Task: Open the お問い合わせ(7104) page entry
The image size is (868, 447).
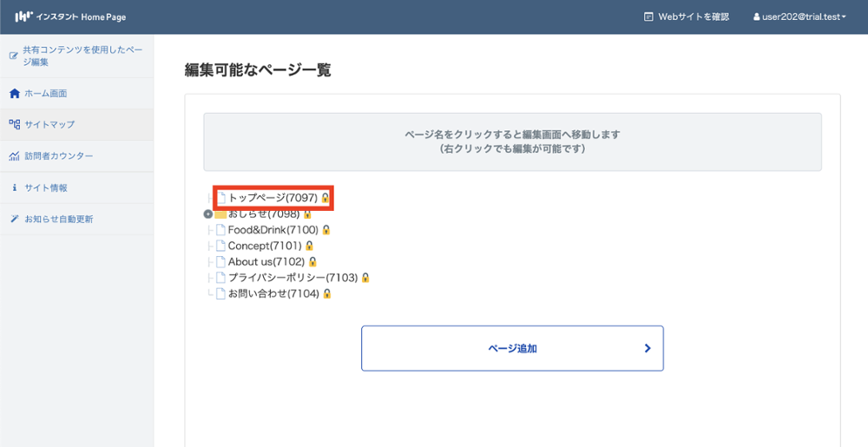Action: coord(273,293)
